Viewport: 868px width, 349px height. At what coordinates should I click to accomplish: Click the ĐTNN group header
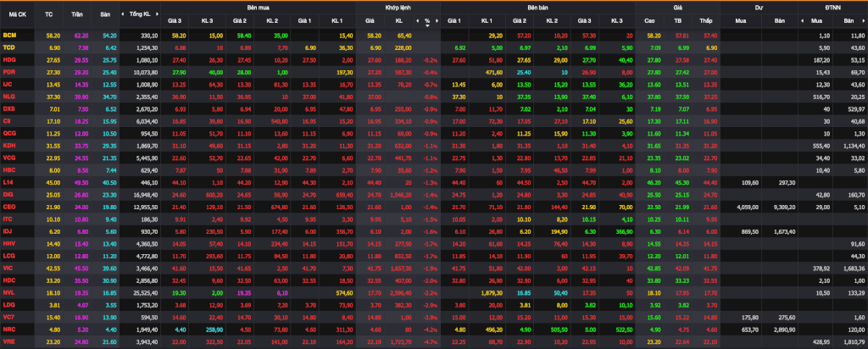(832, 8)
